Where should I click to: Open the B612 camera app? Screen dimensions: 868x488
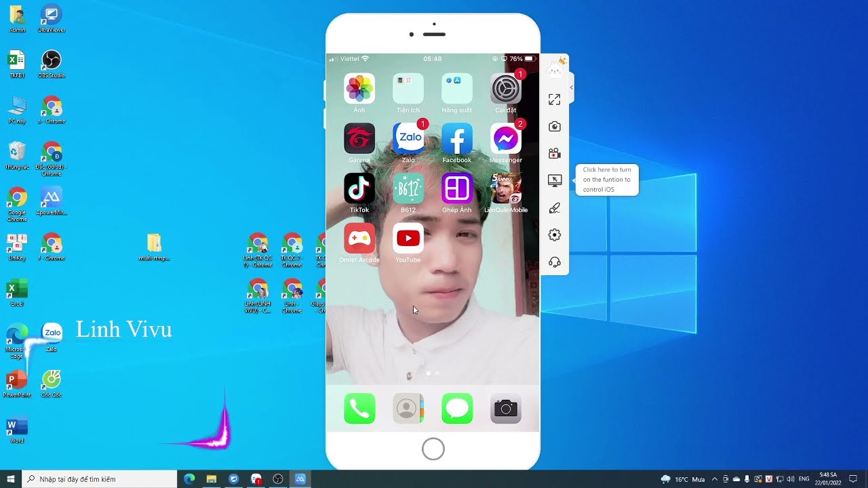click(408, 188)
